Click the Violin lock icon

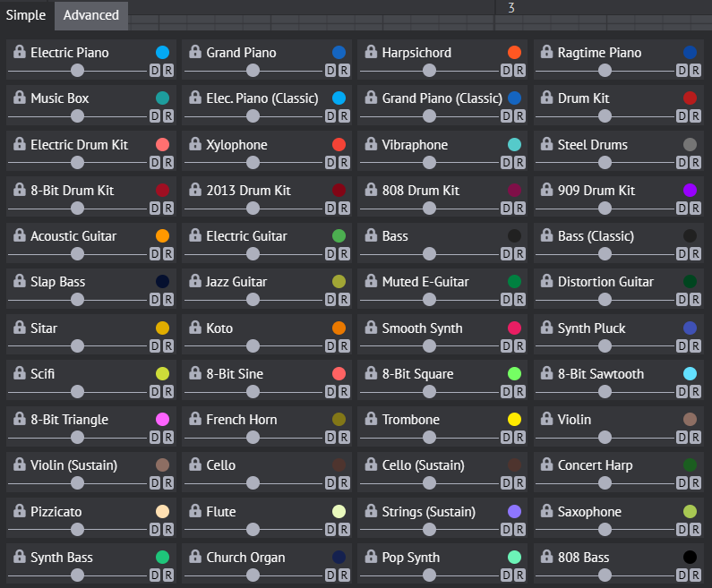pyautogui.click(x=546, y=419)
